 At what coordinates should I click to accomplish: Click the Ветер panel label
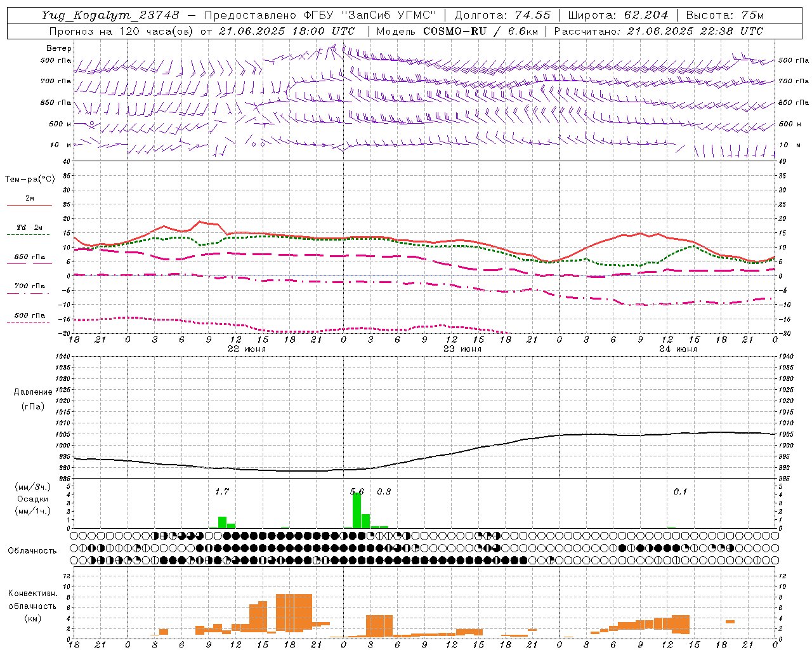coord(59,48)
